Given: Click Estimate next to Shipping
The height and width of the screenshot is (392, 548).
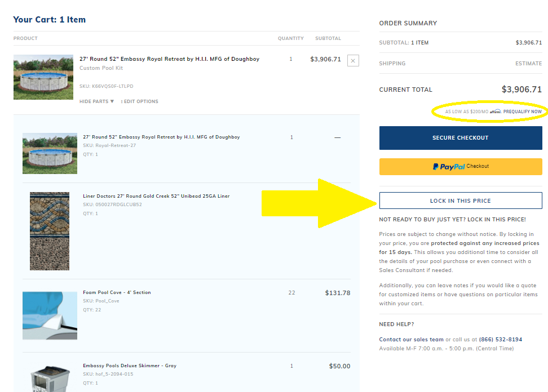Looking at the screenshot, I should pyautogui.click(x=528, y=64).
